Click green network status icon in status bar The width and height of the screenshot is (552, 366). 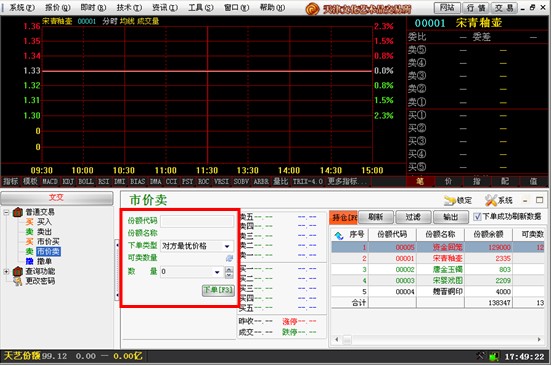[x=494, y=357]
